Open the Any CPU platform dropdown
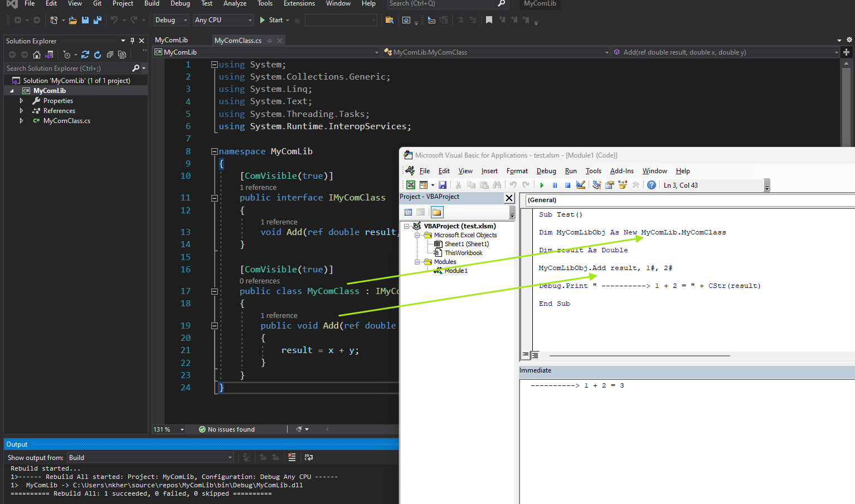855x504 pixels. 224,20
